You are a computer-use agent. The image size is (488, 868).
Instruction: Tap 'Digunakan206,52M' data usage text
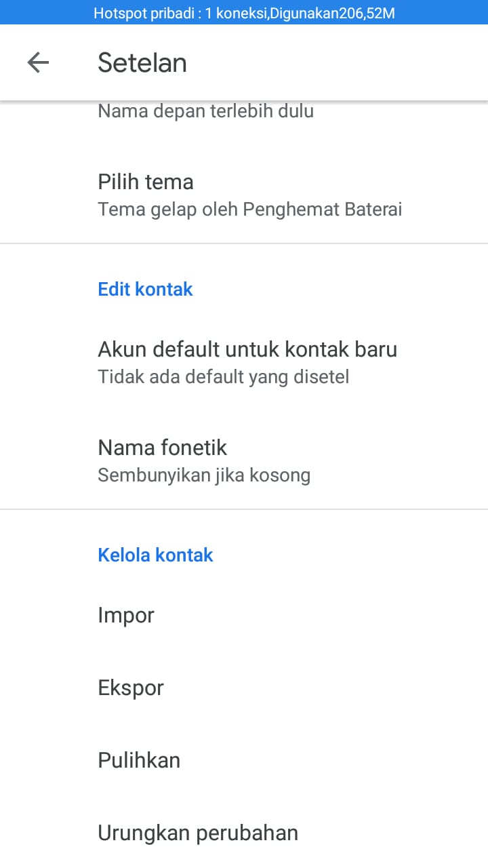click(x=332, y=13)
